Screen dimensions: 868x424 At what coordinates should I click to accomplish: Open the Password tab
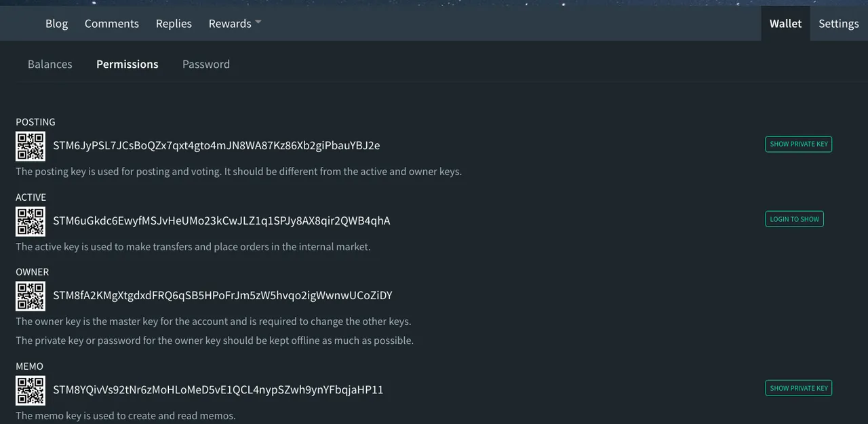205,64
